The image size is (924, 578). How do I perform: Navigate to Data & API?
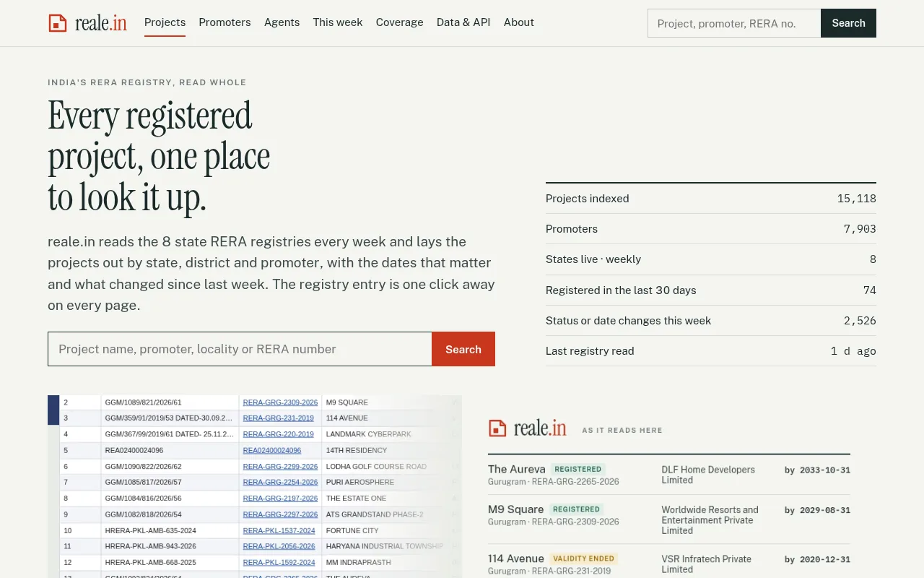coord(463,22)
